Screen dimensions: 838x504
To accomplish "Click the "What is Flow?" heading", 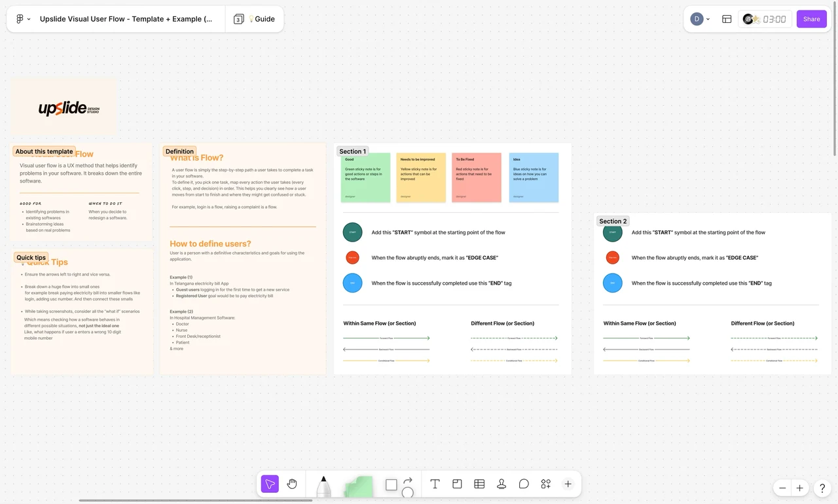I will tap(196, 158).
